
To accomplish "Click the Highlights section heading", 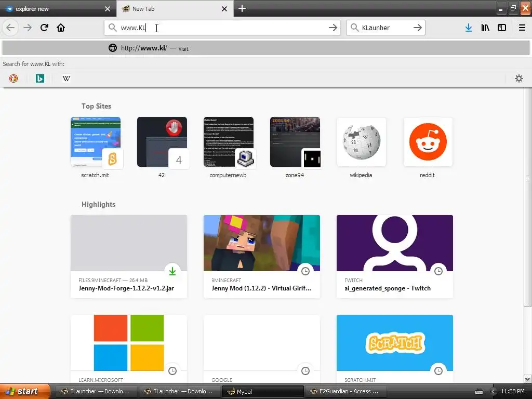I will (x=98, y=204).
